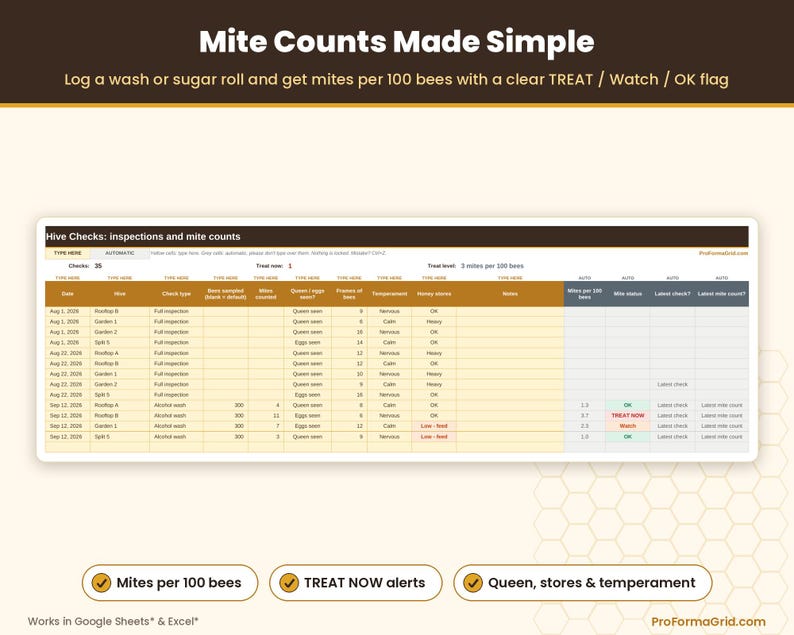Select the Treat now count value 1
The height and width of the screenshot is (635, 794).
pyautogui.click(x=290, y=266)
